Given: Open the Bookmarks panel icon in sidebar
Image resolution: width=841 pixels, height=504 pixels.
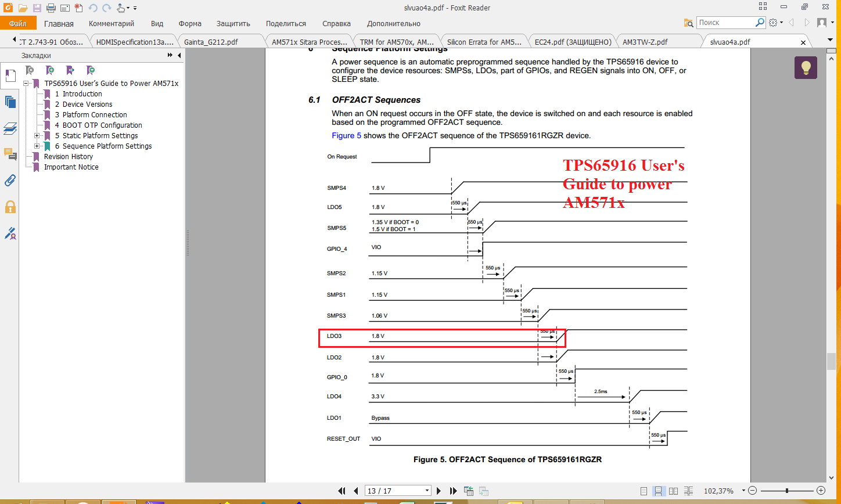Looking at the screenshot, I should pos(10,75).
